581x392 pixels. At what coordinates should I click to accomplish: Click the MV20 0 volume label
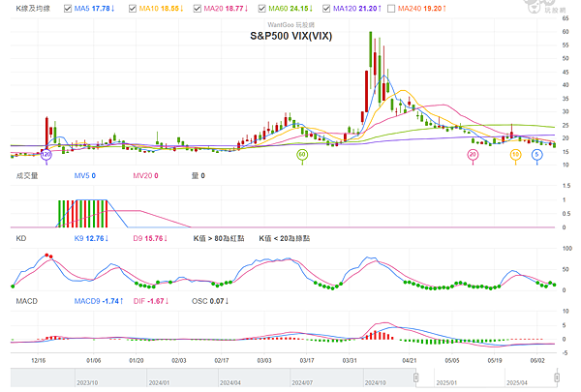tap(145, 175)
